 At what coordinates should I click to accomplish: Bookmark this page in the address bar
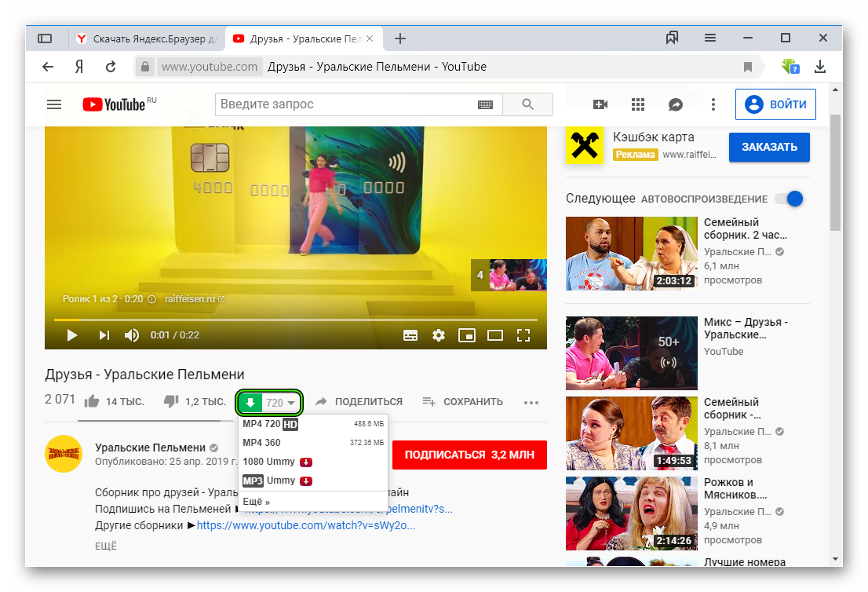point(748,67)
